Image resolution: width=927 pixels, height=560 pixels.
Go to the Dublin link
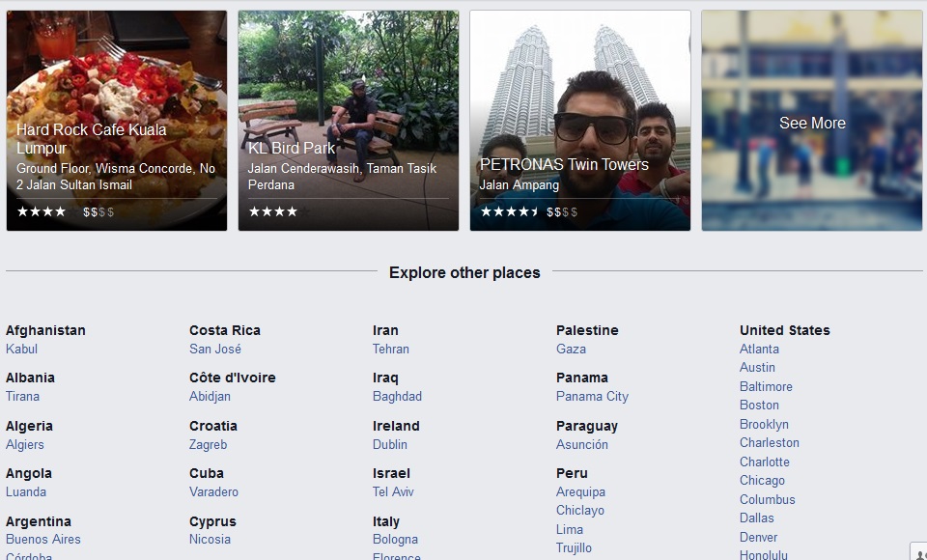tap(390, 445)
